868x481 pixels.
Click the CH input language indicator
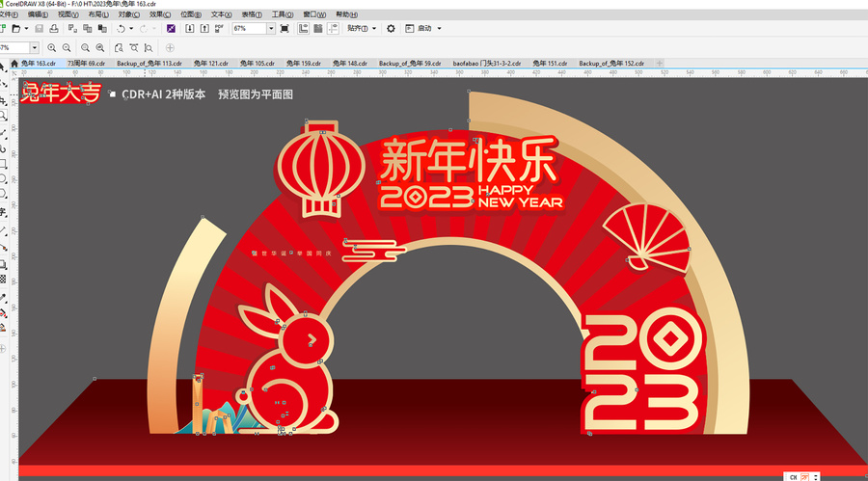coord(794,477)
